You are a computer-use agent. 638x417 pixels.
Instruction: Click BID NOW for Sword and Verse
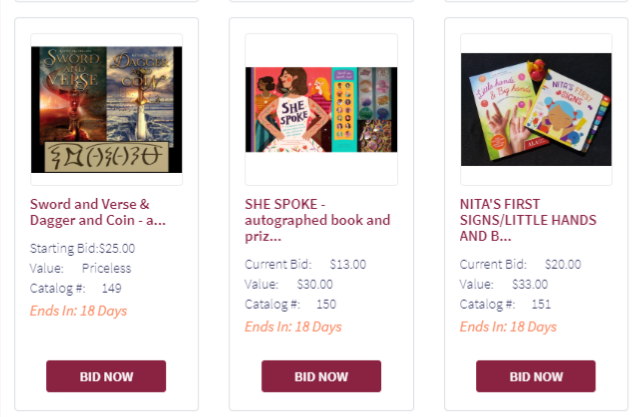point(106,376)
